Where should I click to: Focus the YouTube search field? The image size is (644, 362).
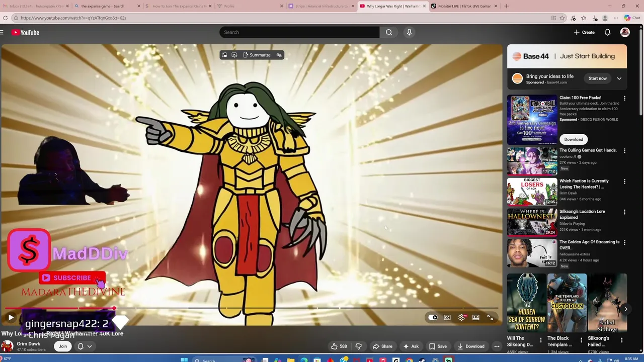click(x=299, y=32)
